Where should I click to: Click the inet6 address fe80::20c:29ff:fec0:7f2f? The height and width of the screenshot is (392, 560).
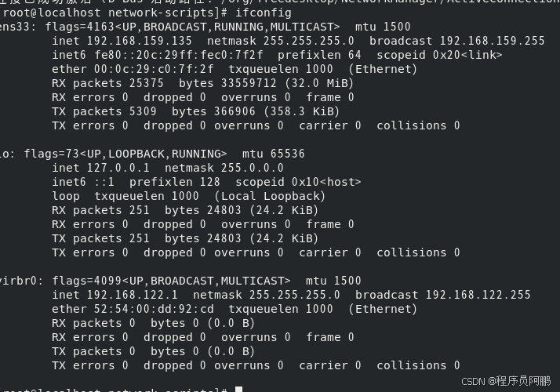179,55
